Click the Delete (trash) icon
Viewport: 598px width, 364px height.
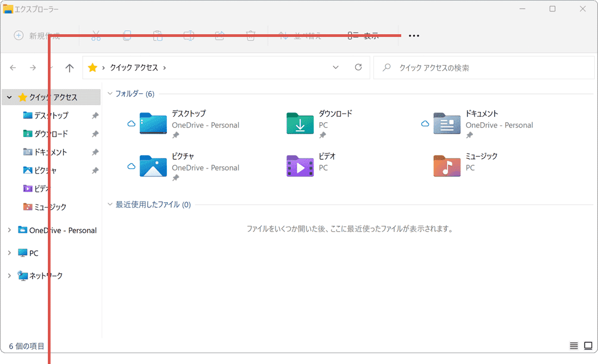[251, 35]
